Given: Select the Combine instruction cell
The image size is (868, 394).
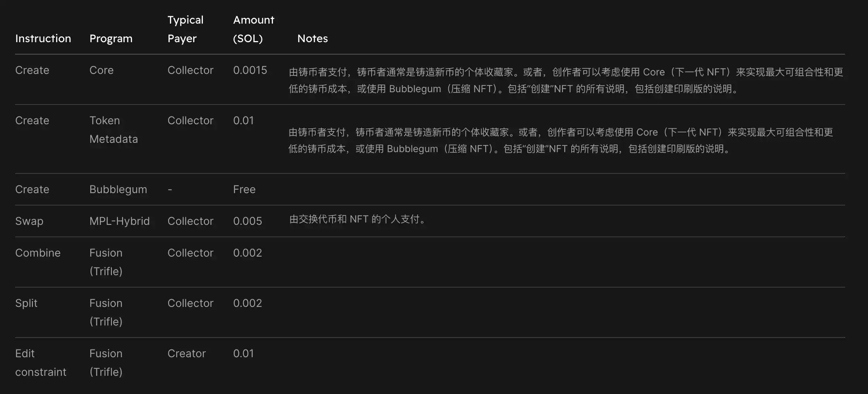Looking at the screenshot, I should (38, 253).
